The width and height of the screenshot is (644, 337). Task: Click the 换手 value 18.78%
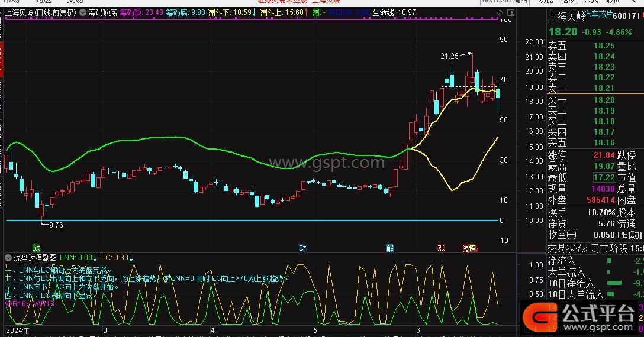tap(601, 213)
